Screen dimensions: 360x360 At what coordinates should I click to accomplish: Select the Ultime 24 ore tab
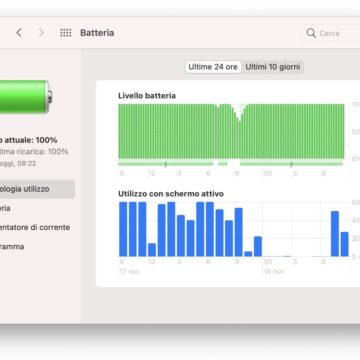click(x=213, y=67)
